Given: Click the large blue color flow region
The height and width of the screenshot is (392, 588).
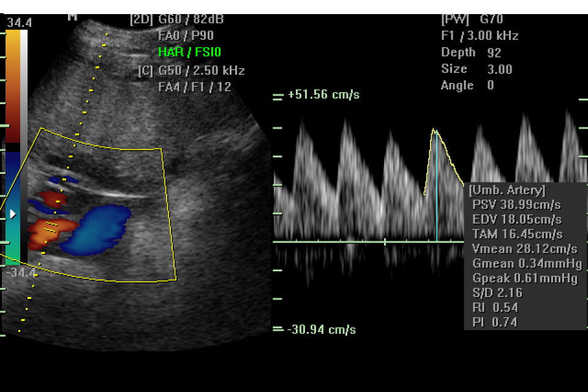Looking at the screenshot, I should coord(98,228).
